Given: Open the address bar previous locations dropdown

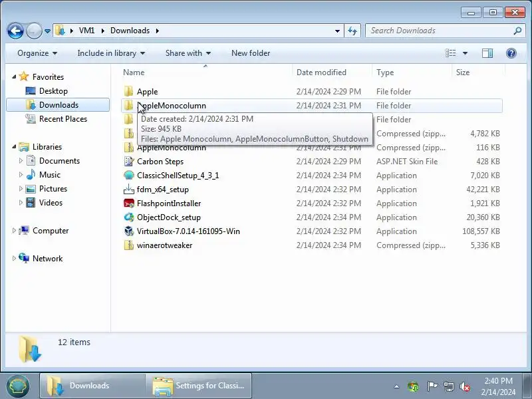Looking at the screenshot, I should coord(337,31).
